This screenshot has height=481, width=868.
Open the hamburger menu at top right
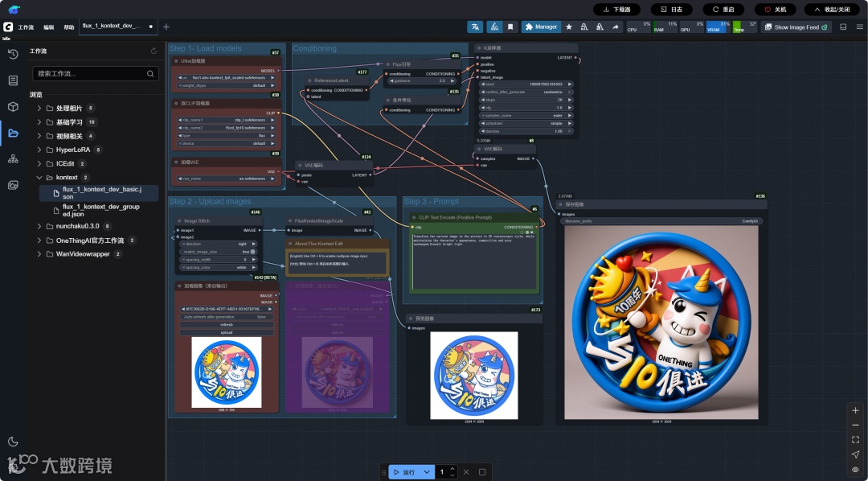pyautogui.click(x=858, y=27)
